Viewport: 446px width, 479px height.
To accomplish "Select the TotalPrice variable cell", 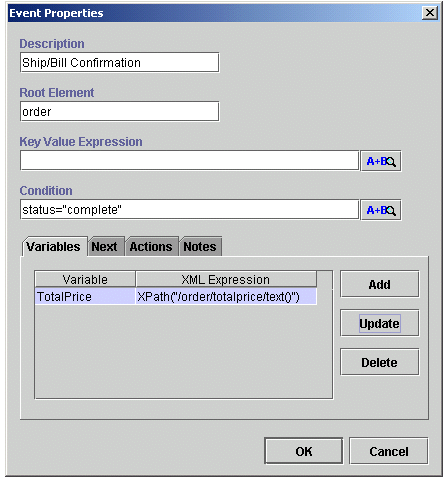I will click(85, 296).
